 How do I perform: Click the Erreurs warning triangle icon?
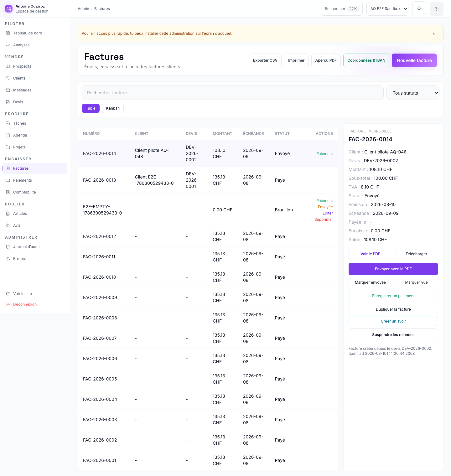click(8, 259)
